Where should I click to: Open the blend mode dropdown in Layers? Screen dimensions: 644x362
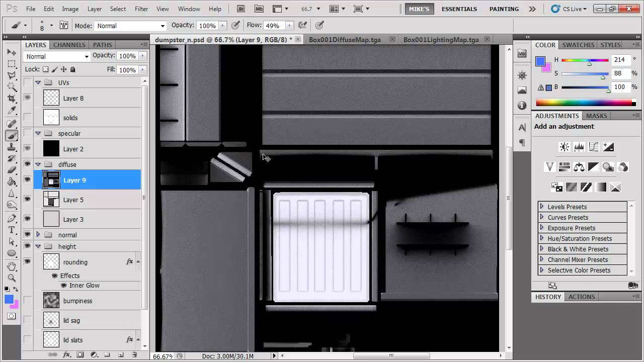(57, 56)
